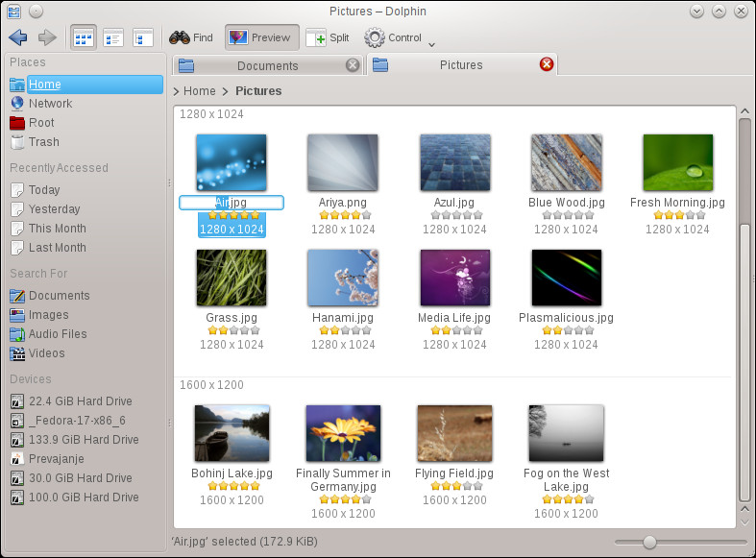This screenshot has width=756, height=558.
Task: Switch to the Documents tab
Action: click(268, 65)
